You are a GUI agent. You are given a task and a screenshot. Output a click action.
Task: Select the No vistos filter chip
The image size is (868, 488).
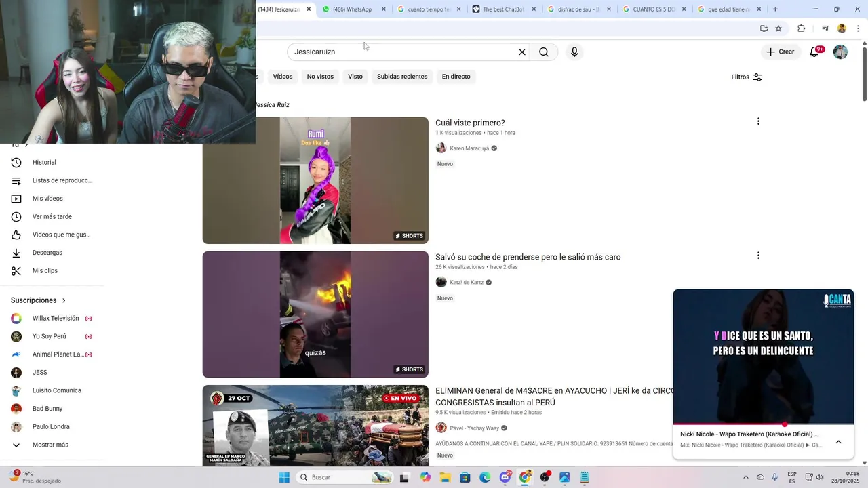[x=320, y=77]
